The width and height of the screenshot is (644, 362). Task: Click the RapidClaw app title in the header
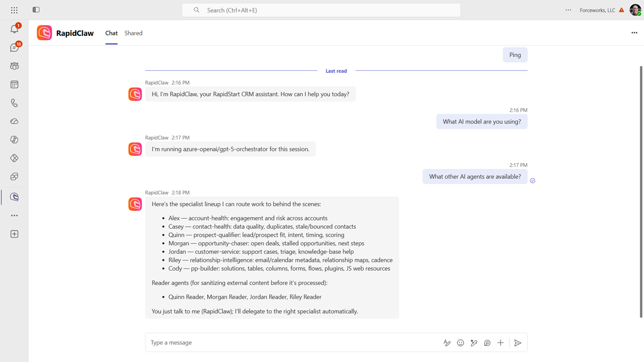tap(75, 33)
